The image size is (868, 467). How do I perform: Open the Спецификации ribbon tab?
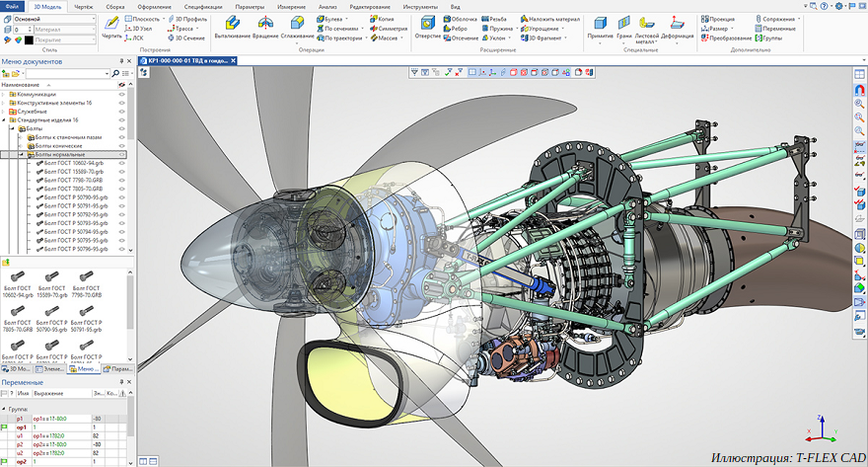pos(202,7)
